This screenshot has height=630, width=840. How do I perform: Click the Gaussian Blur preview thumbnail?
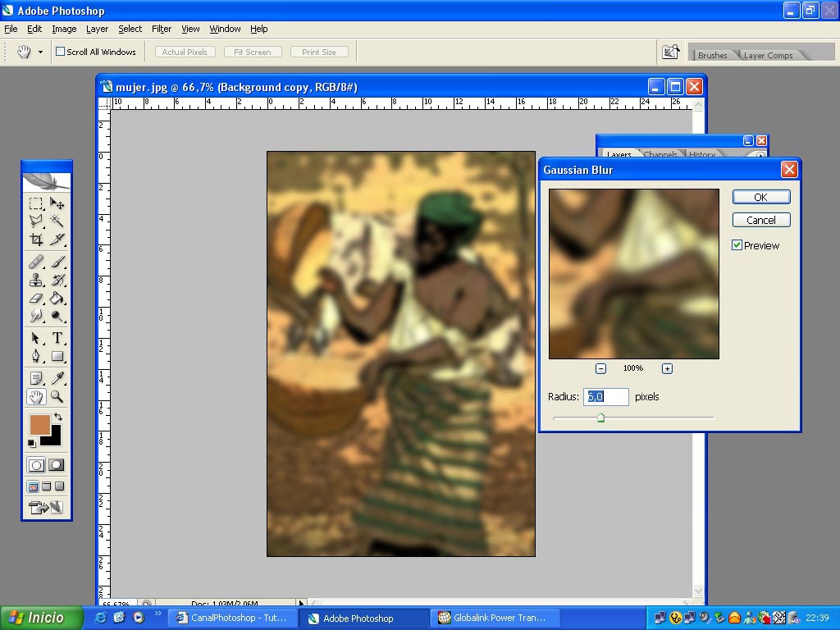point(634,274)
